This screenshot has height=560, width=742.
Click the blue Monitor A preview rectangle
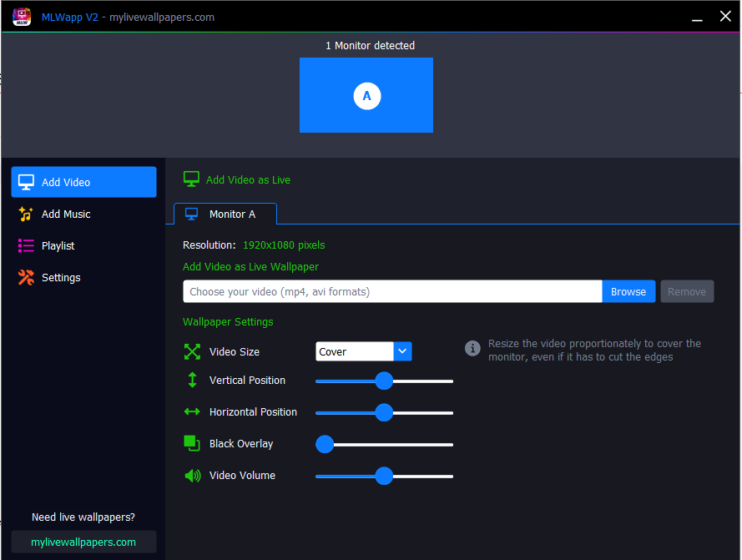tap(366, 95)
